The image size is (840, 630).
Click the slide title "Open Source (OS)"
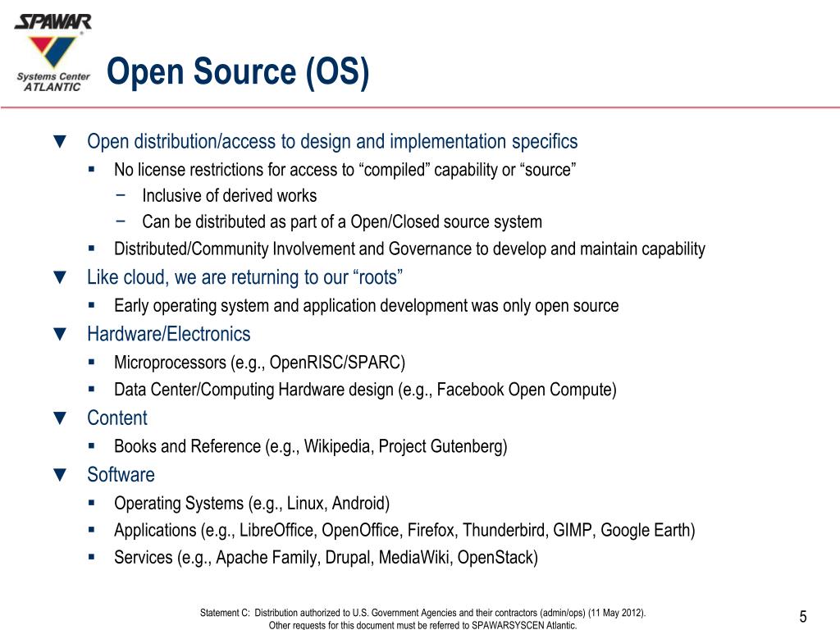pyautogui.click(x=238, y=71)
